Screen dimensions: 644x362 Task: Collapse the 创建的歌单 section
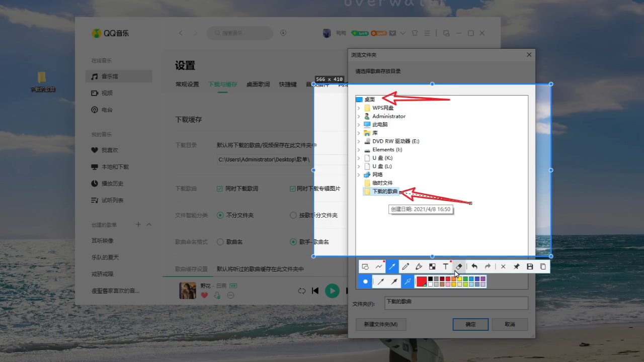click(x=149, y=224)
